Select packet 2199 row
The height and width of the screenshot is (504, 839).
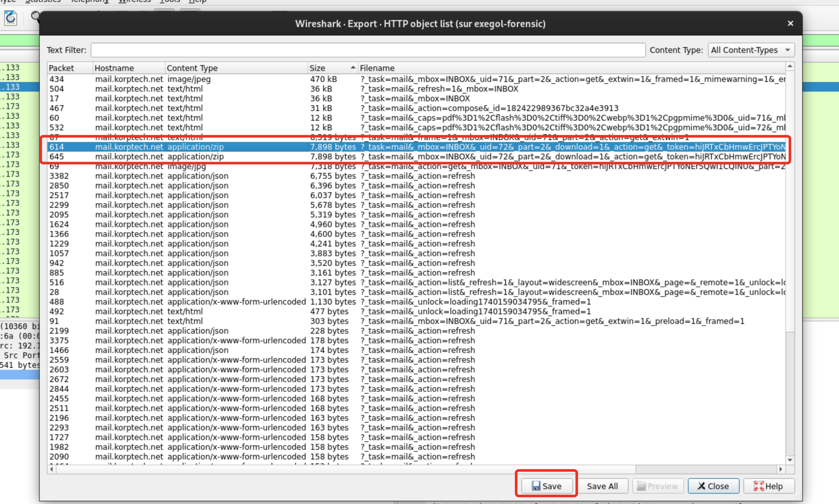click(416, 331)
